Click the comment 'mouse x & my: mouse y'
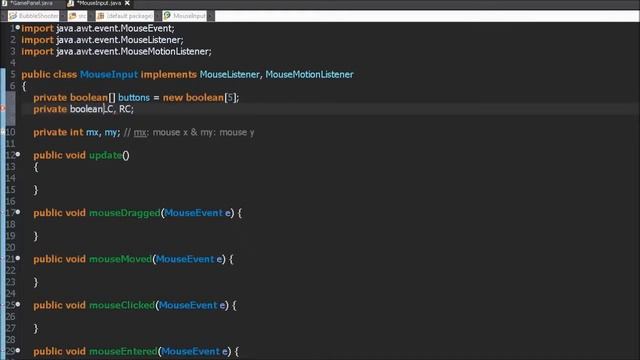The image size is (640, 360). (203, 132)
